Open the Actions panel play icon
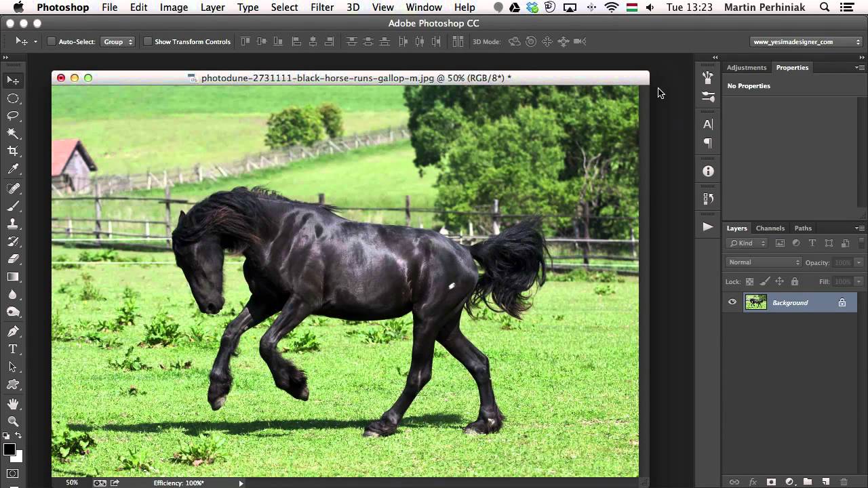Viewport: 868px width, 488px height. (708, 227)
